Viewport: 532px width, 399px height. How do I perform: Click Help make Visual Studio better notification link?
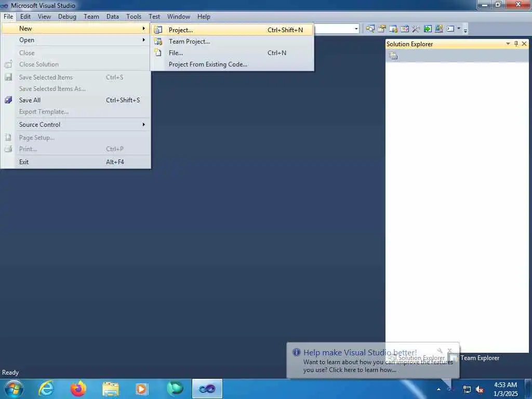tap(360, 353)
